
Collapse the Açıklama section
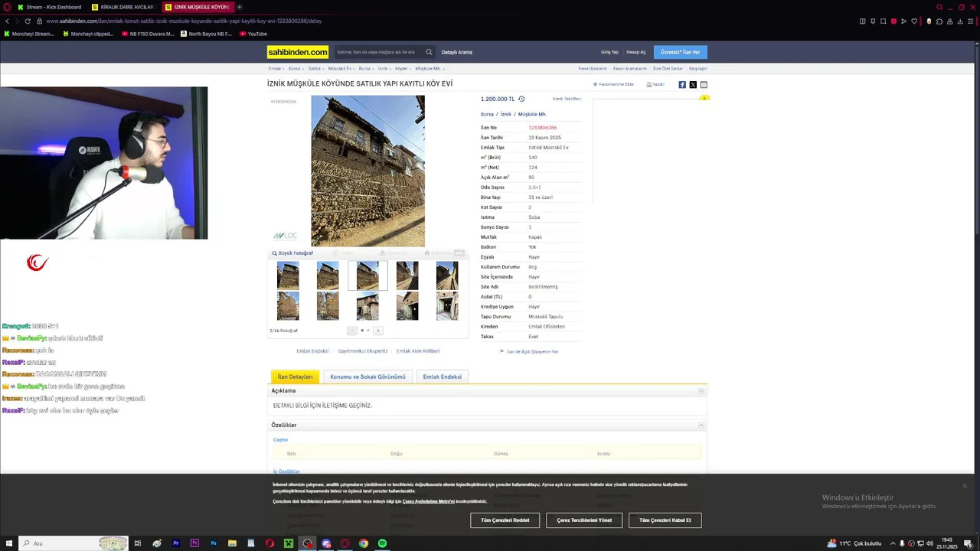pos(701,391)
